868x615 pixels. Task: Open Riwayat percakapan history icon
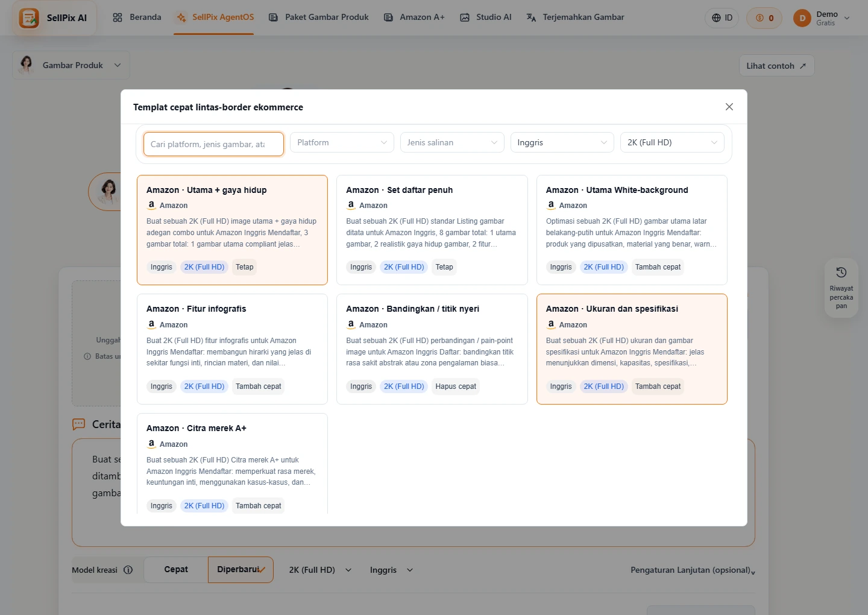tap(841, 273)
